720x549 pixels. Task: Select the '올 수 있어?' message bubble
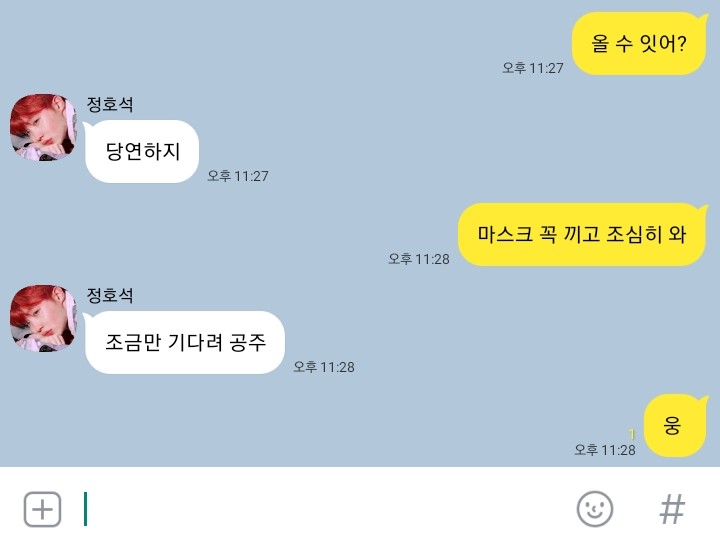click(639, 44)
